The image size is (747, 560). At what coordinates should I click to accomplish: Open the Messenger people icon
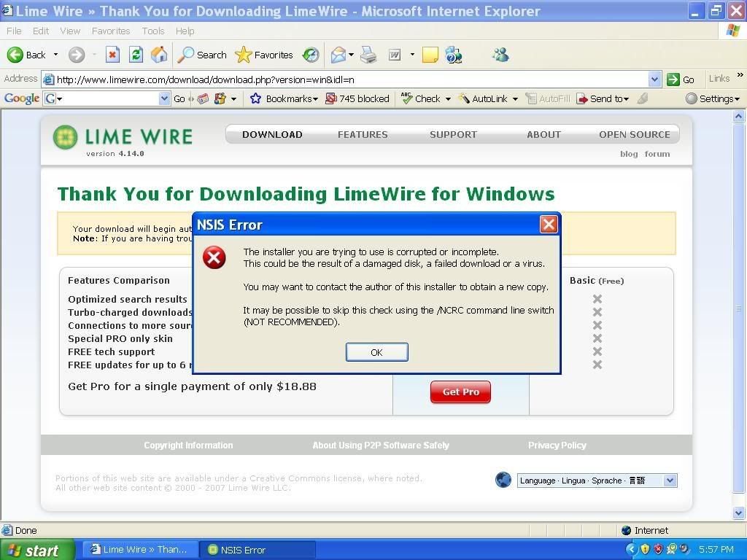click(500, 55)
